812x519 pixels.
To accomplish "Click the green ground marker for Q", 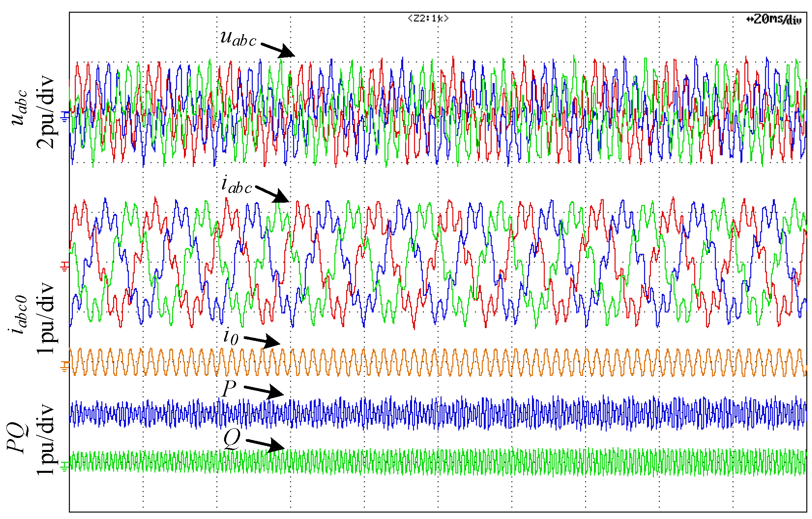I will tap(65, 466).
